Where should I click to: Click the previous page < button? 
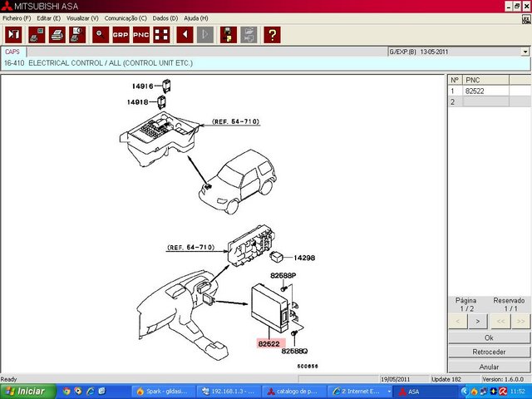[458, 322]
